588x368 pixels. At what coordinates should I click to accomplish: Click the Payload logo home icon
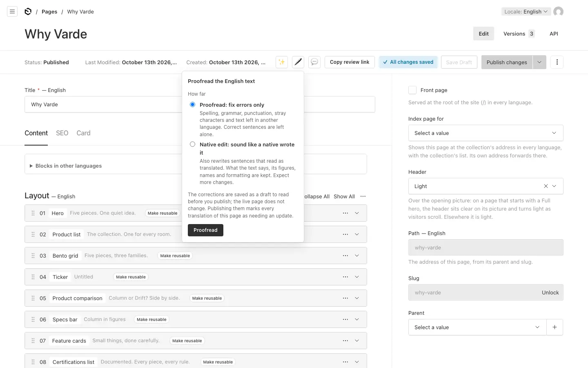pos(28,11)
